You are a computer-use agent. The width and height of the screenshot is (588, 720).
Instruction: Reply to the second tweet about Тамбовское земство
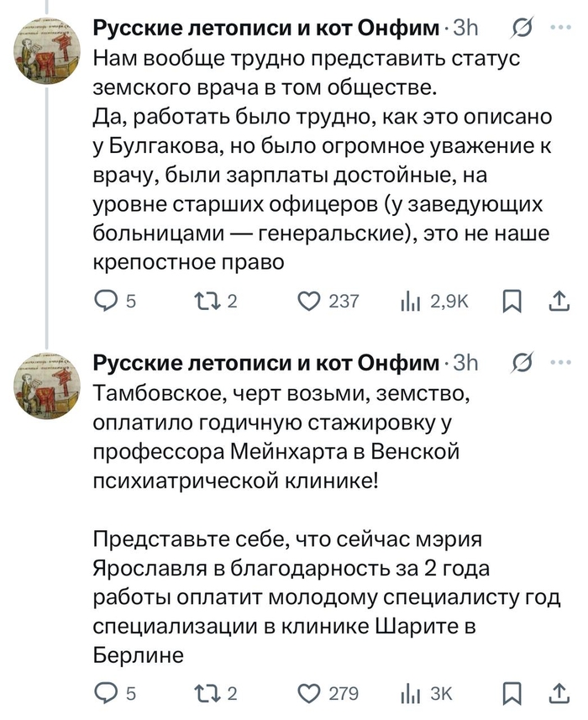pos(104,692)
